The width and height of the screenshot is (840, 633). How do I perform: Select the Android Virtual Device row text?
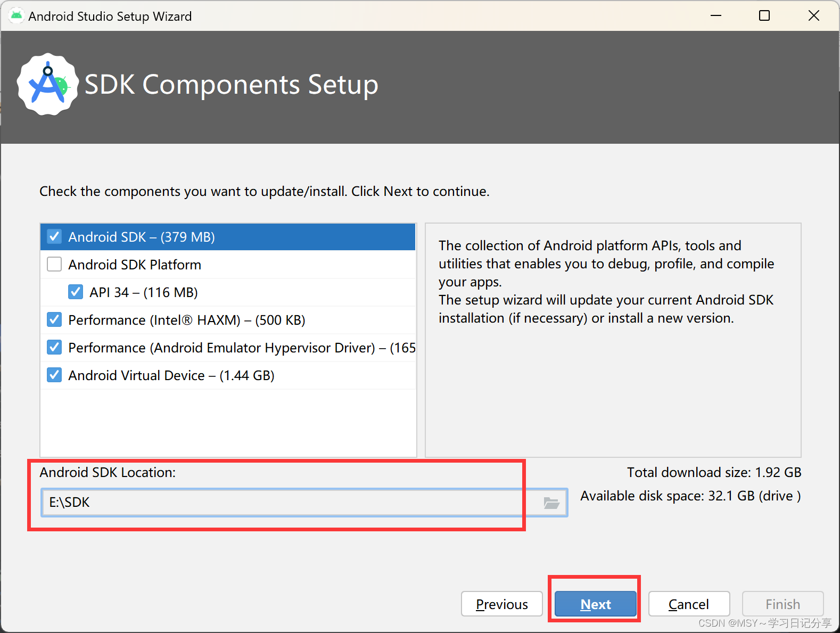(x=171, y=375)
